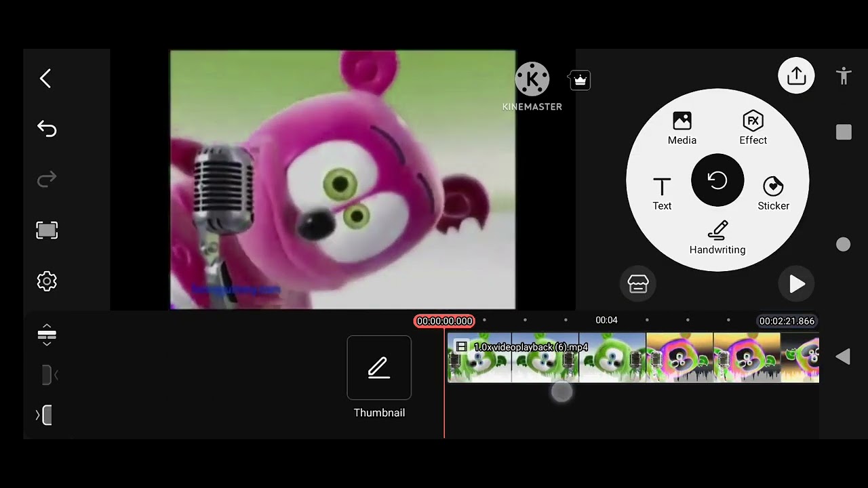
Task: Add a Handwriting layer
Action: coord(717,238)
